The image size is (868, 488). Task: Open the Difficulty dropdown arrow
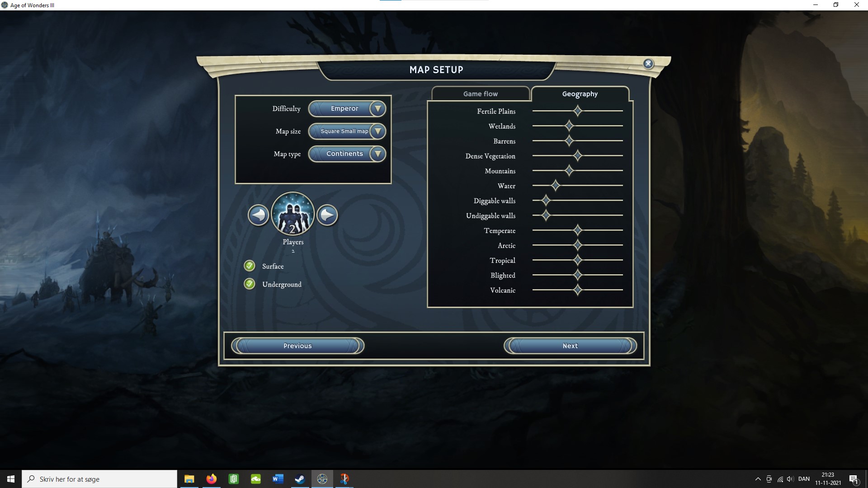[377, 108]
